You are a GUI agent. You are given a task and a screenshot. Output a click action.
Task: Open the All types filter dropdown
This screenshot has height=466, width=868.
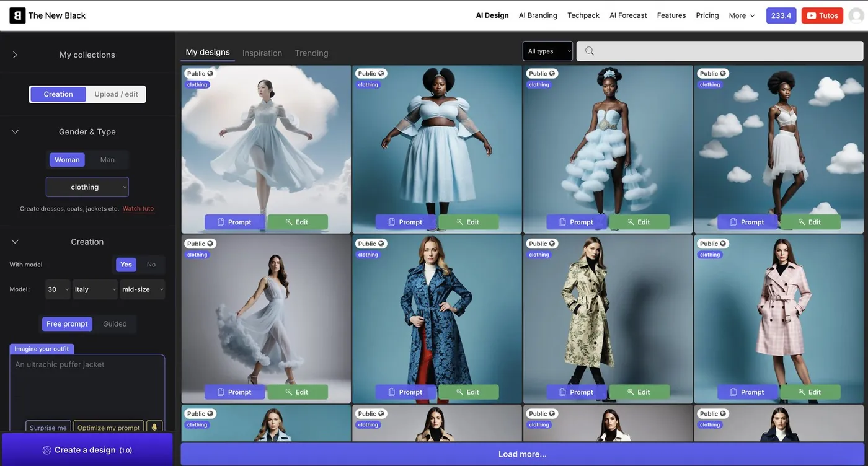click(547, 51)
